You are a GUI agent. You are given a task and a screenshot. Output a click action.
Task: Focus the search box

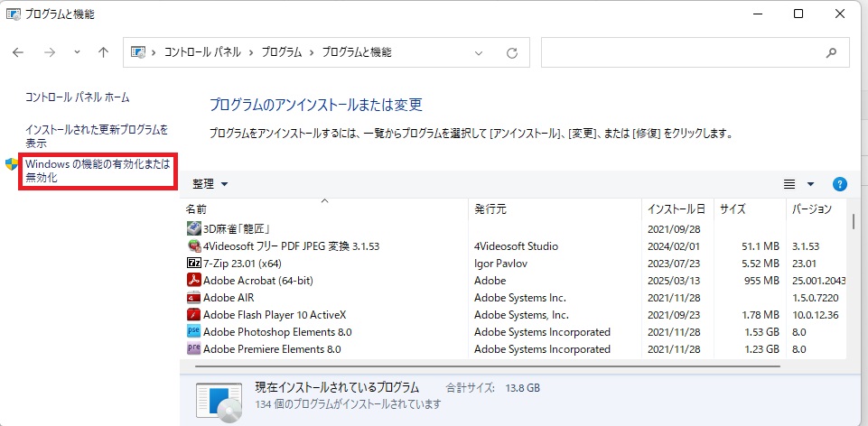pyautogui.click(x=695, y=52)
